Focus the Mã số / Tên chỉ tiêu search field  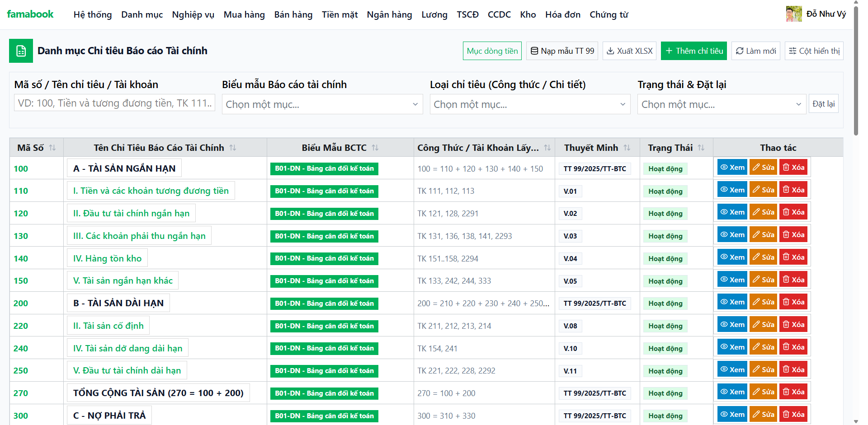point(115,103)
